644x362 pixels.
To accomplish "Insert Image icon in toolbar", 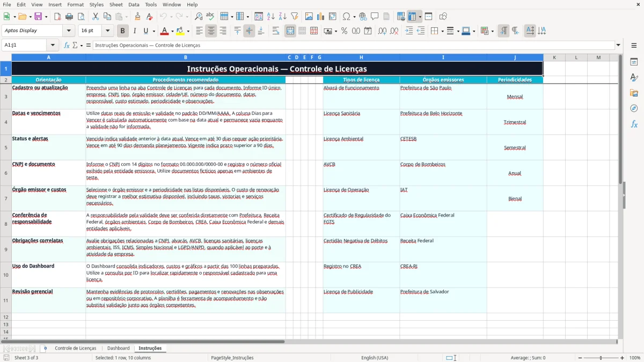I will pos(309,17).
